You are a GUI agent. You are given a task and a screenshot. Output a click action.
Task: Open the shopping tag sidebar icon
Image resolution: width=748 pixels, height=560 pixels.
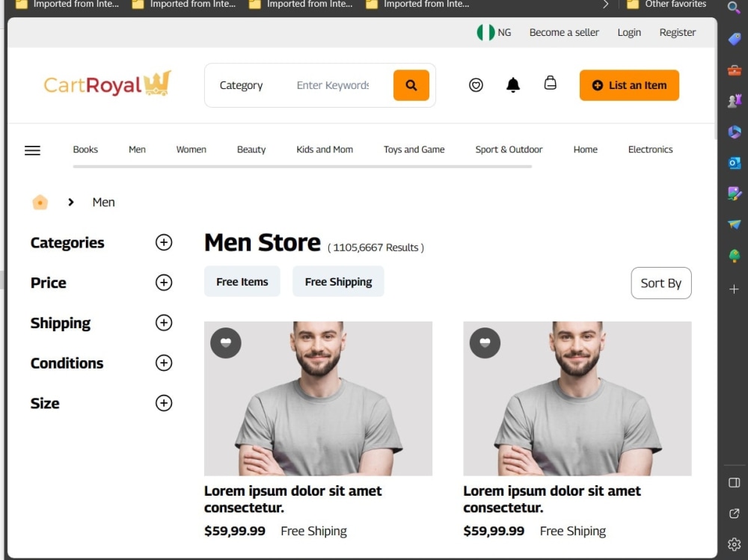(735, 39)
